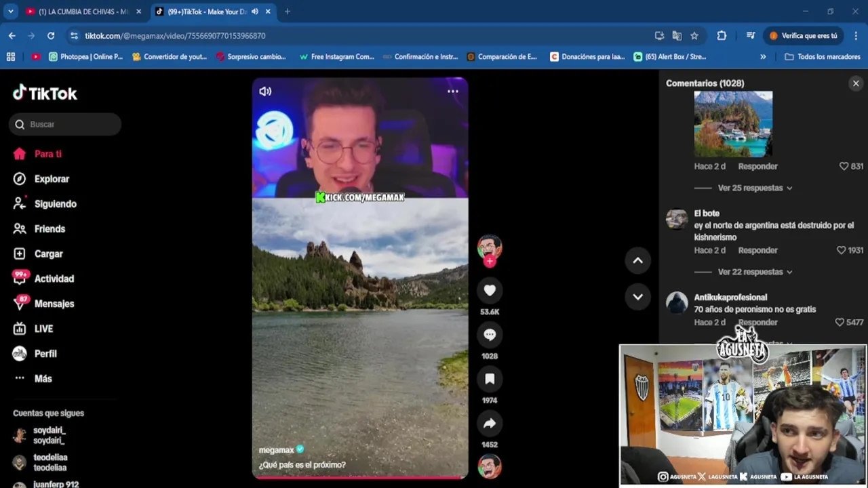Switch to LA CUMBIA DE CHIV4S tab
This screenshot has width=868, height=488.
83,12
